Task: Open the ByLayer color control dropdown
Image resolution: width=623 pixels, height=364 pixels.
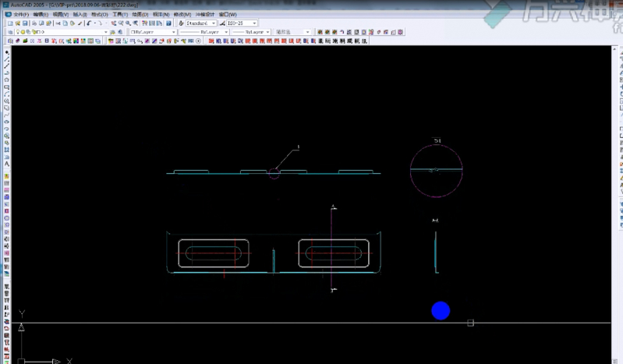Action: [x=173, y=32]
